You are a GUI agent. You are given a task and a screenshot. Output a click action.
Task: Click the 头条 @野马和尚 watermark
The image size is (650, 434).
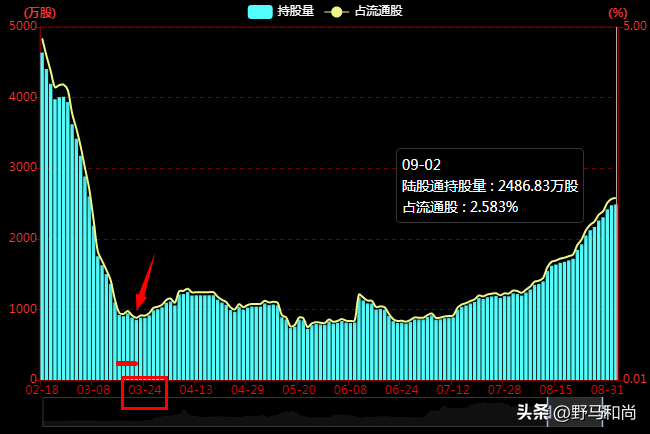(x=576, y=412)
